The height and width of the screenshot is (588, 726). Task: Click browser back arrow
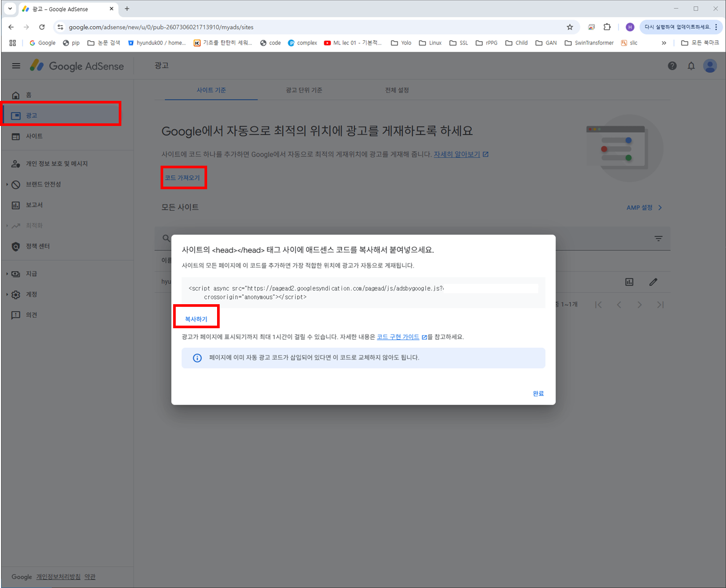pyautogui.click(x=11, y=27)
